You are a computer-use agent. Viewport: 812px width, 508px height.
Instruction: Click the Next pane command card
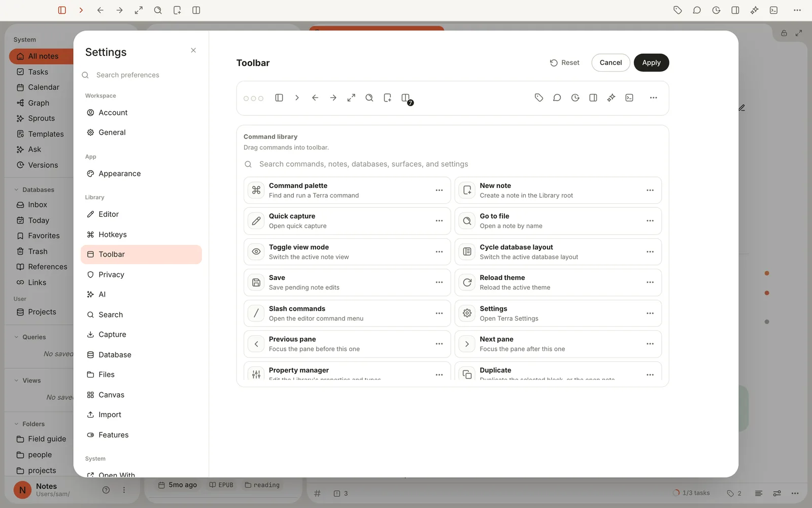[x=558, y=344]
